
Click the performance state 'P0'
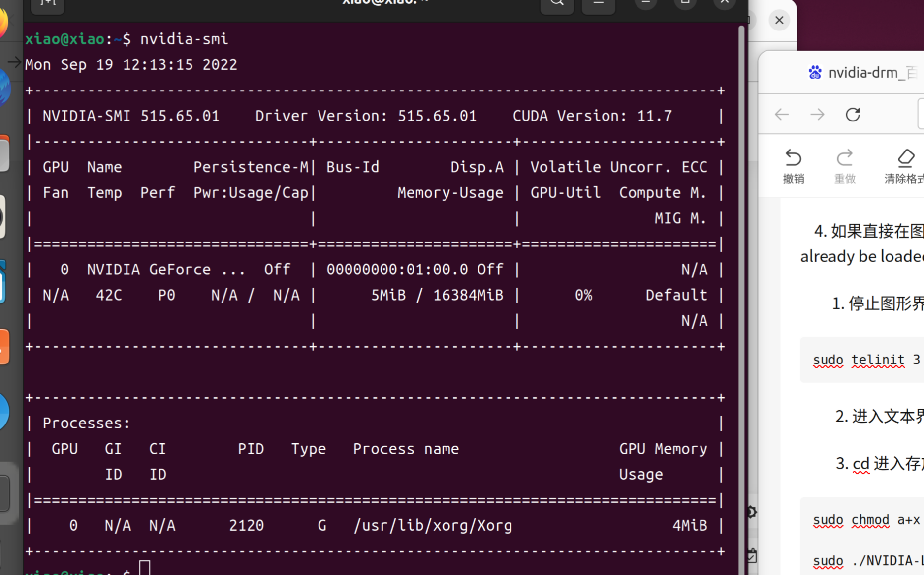click(166, 295)
